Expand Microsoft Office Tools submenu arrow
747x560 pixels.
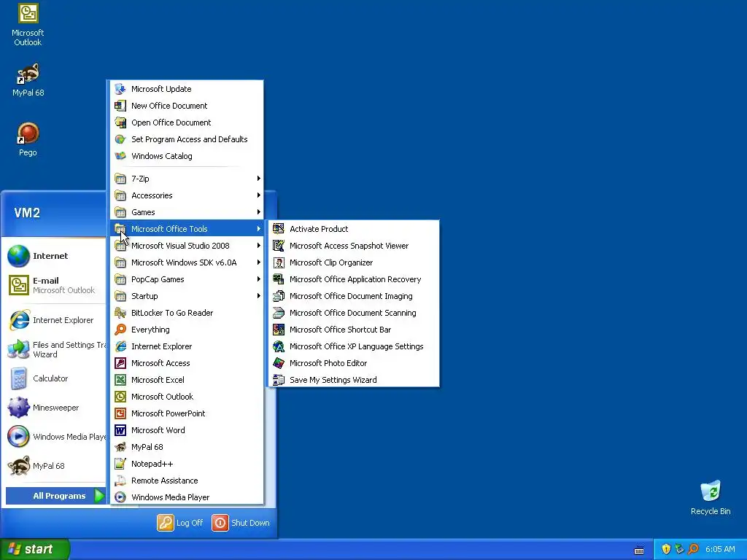(259, 229)
